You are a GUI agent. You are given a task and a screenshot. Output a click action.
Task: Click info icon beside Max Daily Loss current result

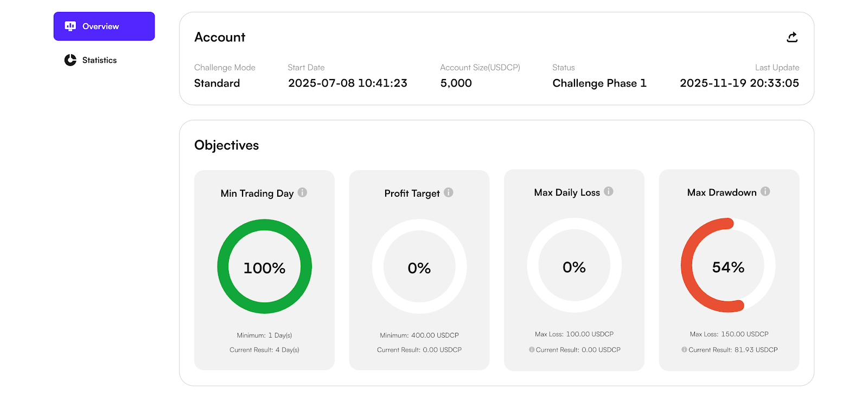click(x=532, y=350)
